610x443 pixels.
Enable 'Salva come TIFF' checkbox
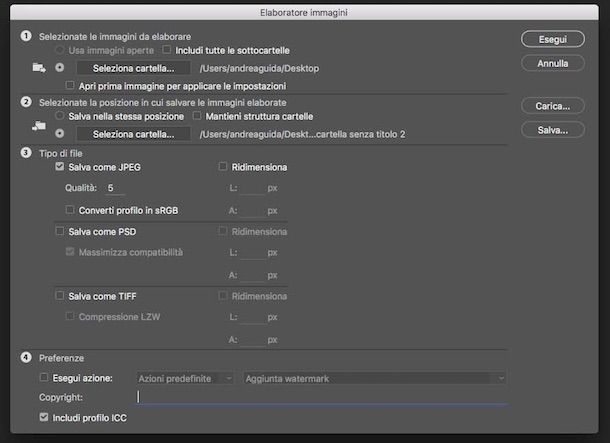tap(60, 296)
